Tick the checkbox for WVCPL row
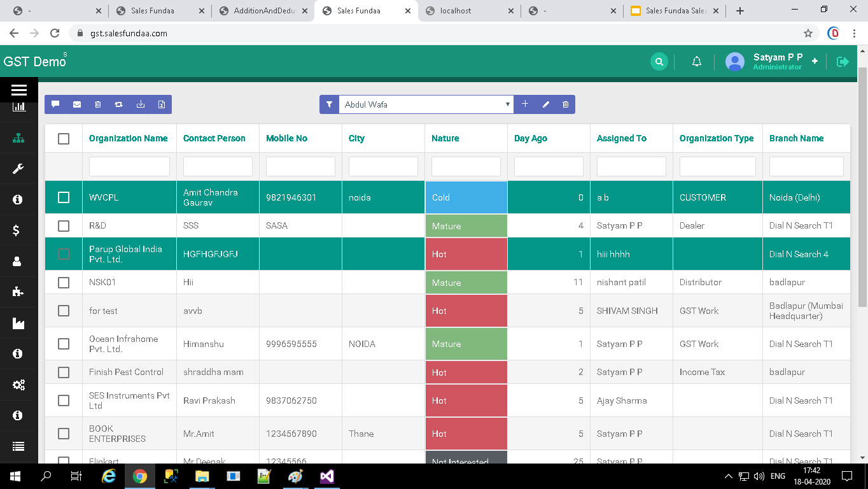 point(64,197)
